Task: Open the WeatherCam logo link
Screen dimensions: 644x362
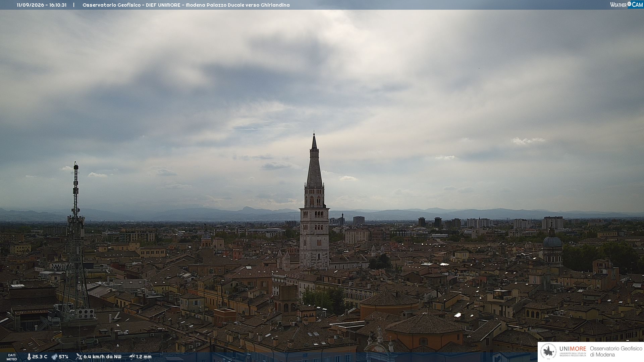Action: (627, 4)
